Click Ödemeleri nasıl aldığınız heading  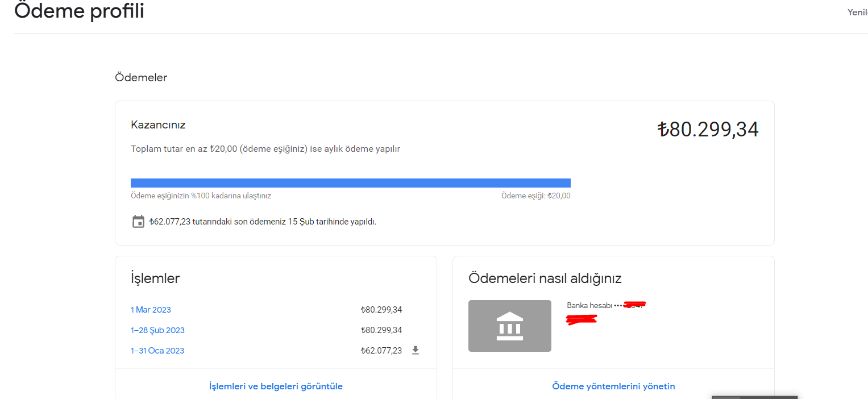545,279
